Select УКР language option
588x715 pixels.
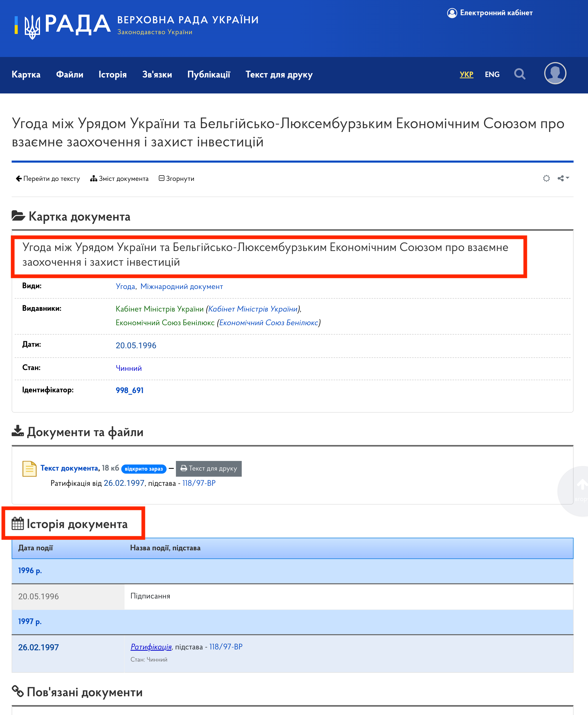[x=466, y=74]
